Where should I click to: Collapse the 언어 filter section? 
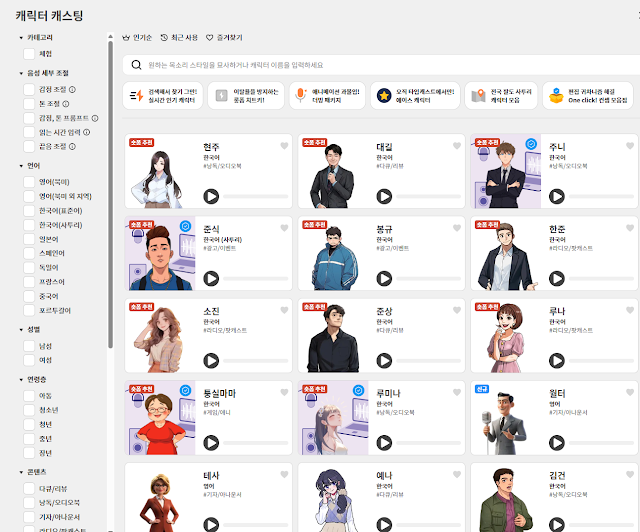21,166
